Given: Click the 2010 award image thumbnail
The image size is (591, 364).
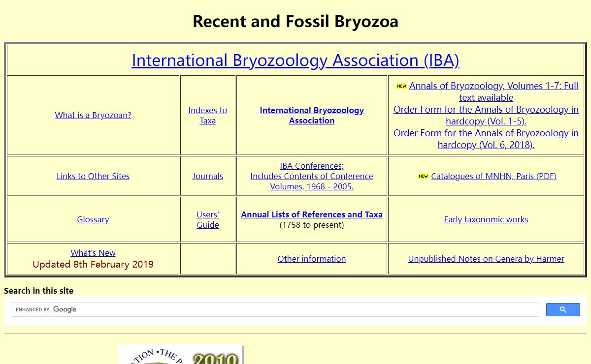Looking at the screenshot, I should 181,354.
